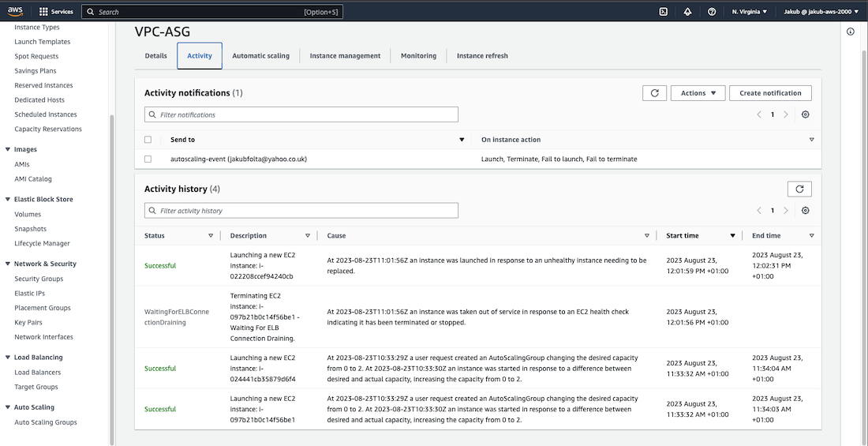Click the help question mark icon
The width and height of the screenshot is (868, 446).
click(x=712, y=12)
